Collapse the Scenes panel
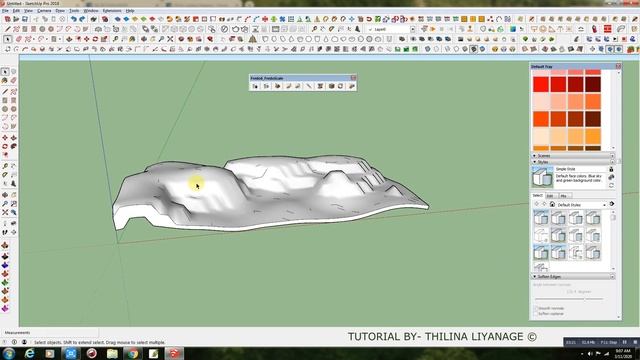 click(535, 156)
